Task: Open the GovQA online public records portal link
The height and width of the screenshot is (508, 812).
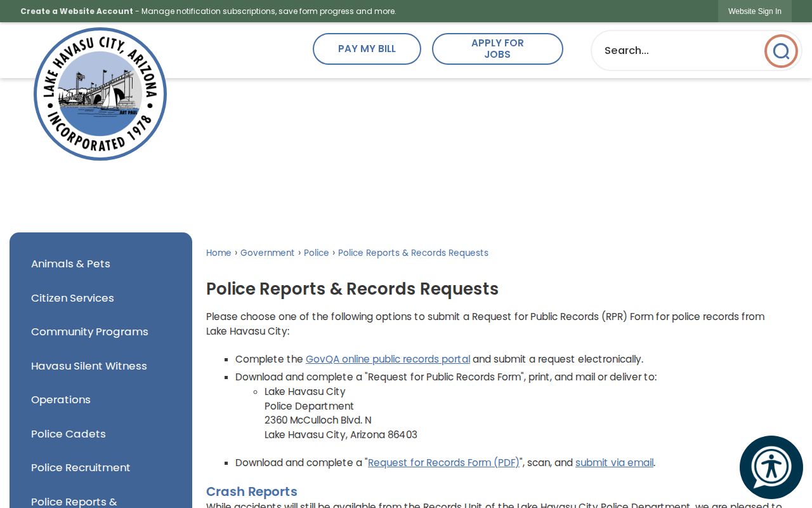Action: pos(388,359)
